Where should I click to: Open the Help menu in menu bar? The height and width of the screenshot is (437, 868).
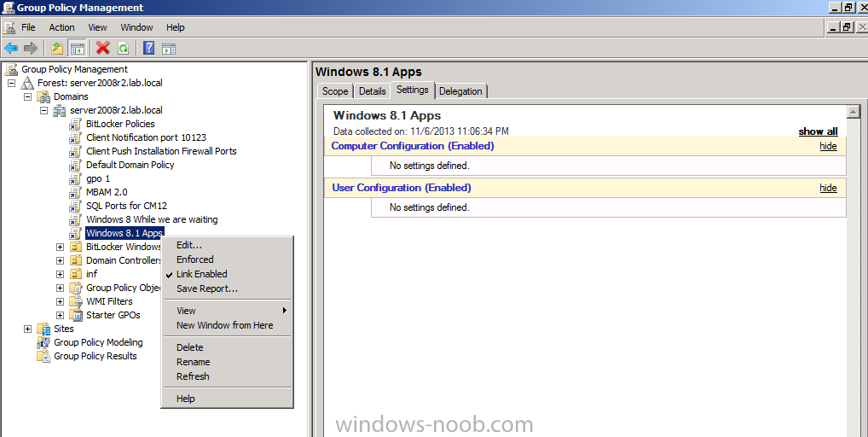coord(176,27)
